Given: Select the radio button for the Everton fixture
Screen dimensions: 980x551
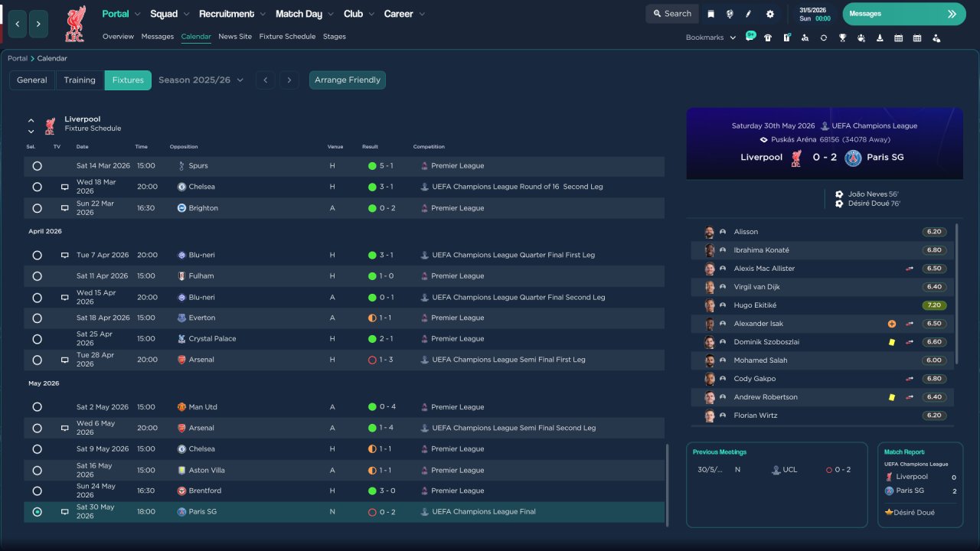Looking at the screenshot, I should pos(37,318).
